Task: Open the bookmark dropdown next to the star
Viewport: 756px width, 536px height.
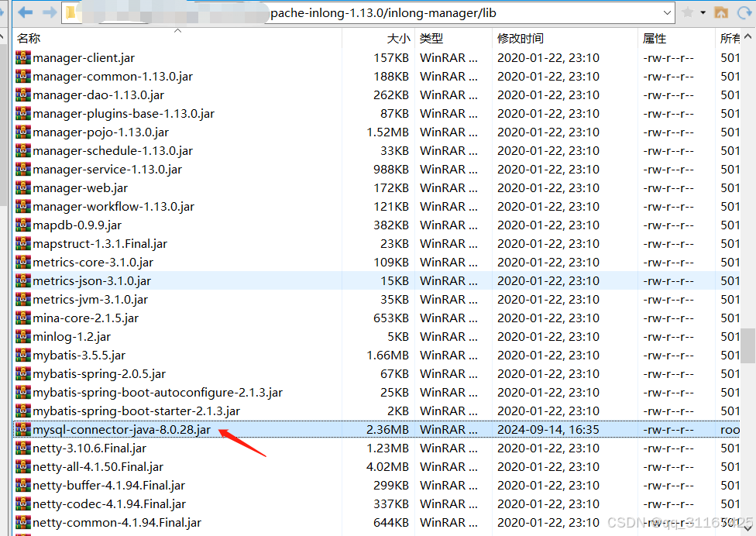Action: (703, 12)
